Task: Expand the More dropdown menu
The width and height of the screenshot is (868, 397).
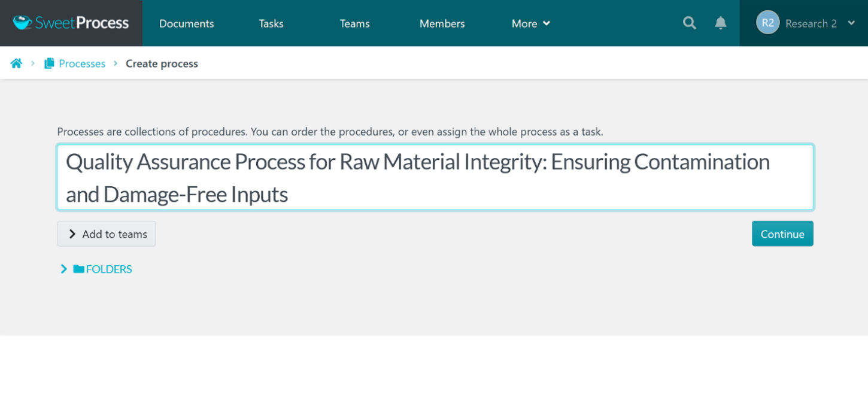Action: [530, 23]
